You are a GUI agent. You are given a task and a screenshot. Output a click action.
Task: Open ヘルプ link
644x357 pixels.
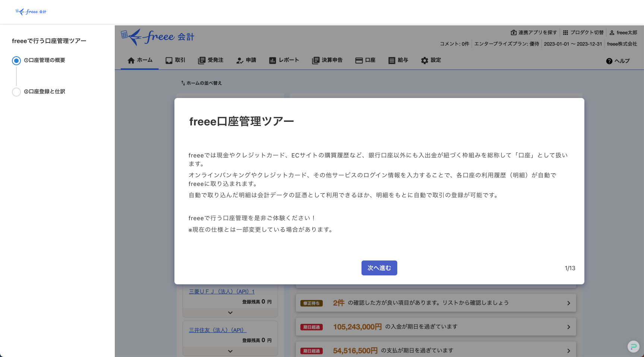tap(622, 61)
